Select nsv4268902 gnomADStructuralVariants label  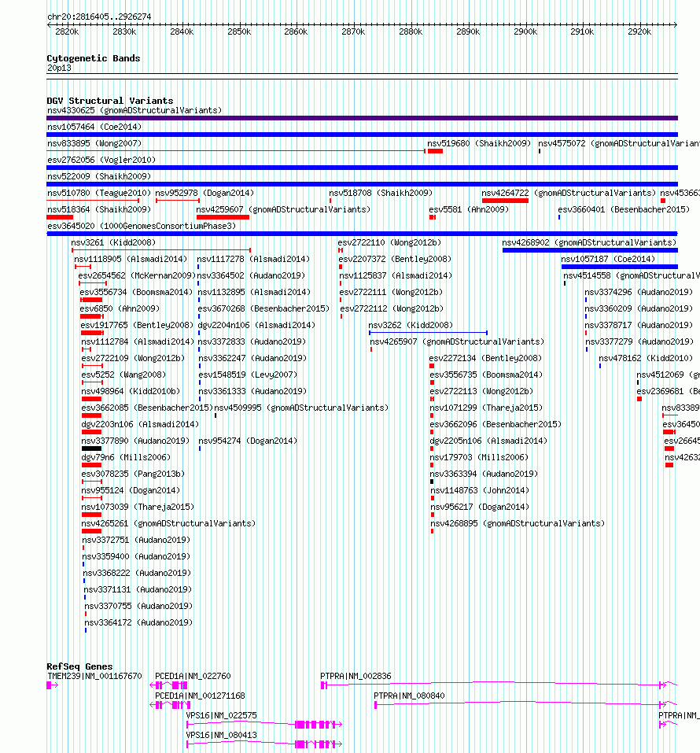589,242
